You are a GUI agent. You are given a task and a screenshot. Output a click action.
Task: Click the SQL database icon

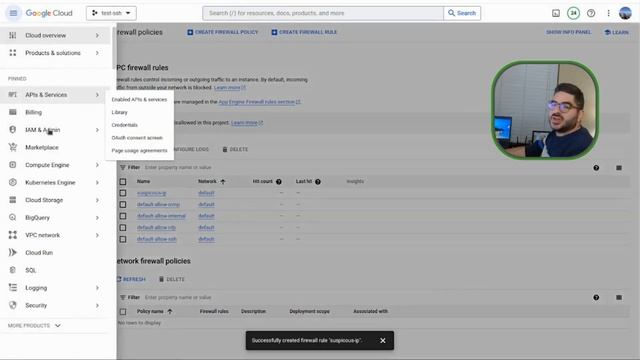(13, 270)
